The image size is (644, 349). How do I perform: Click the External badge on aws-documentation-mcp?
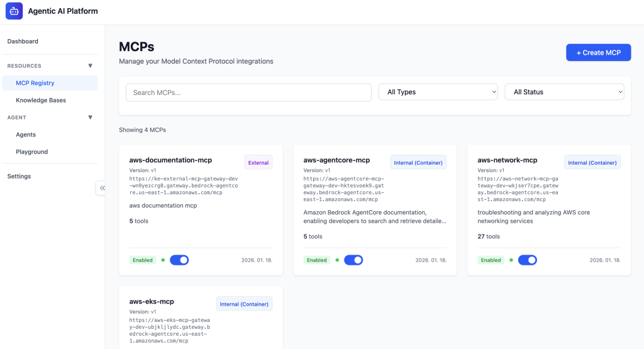(258, 163)
